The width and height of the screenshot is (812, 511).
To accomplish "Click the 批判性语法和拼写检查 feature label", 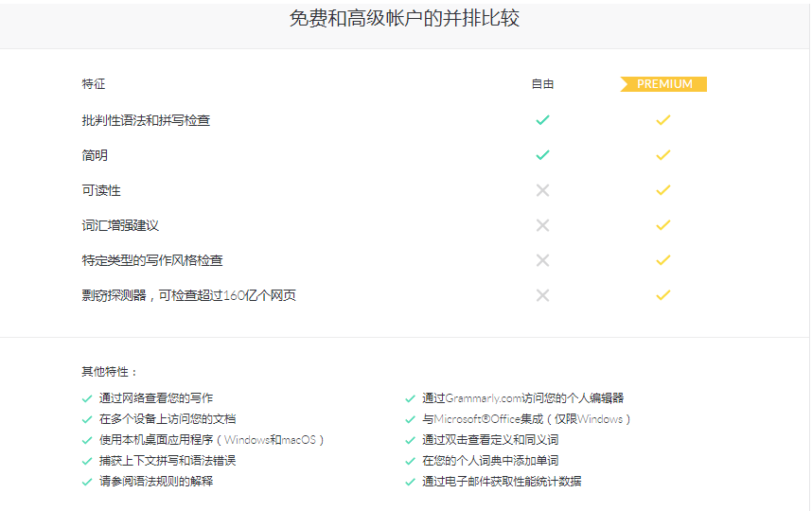I will 146,120.
